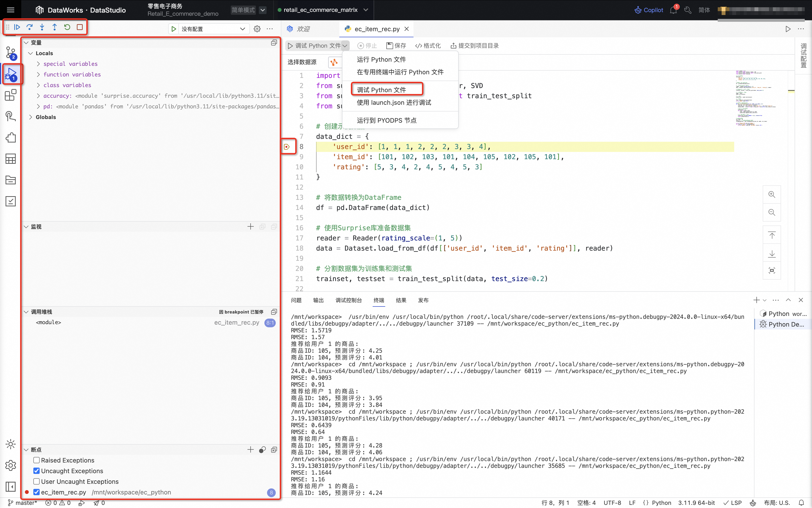This screenshot has height=508, width=812.
Task: Enable User Uncaught Exceptions breakpoint
Action: [x=36, y=481]
